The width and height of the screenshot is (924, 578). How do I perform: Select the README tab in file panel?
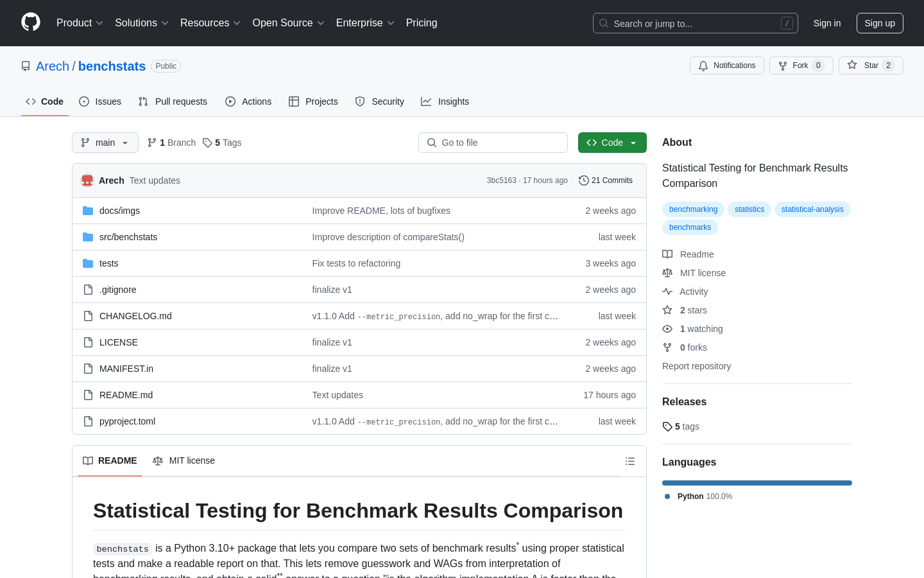click(x=110, y=461)
